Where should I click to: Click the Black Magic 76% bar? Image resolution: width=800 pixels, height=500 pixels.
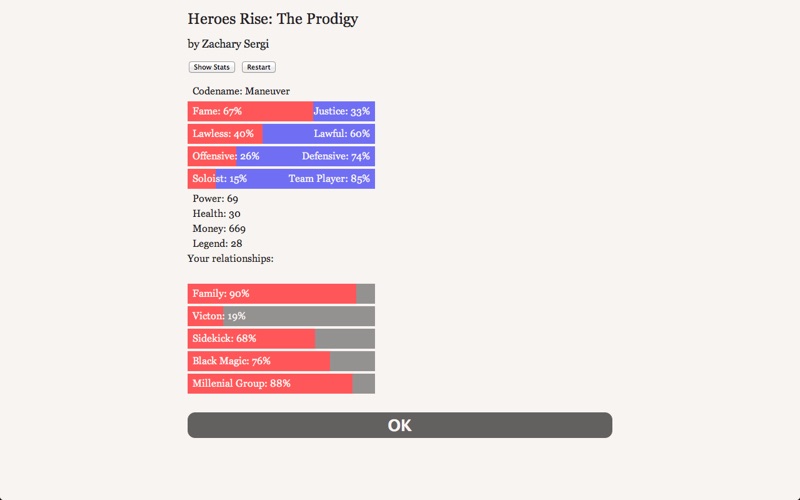(258, 361)
